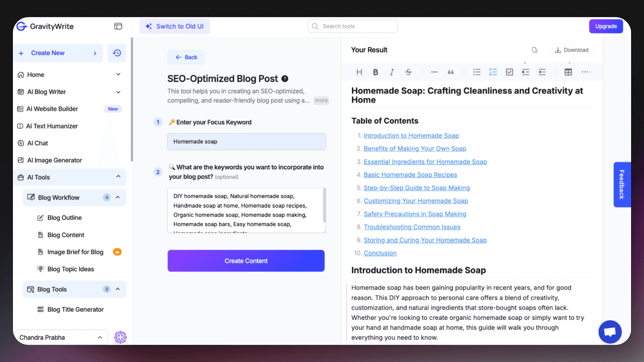Insert task list checkbox icon
The height and width of the screenshot is (362, 644).
[510, 72]
